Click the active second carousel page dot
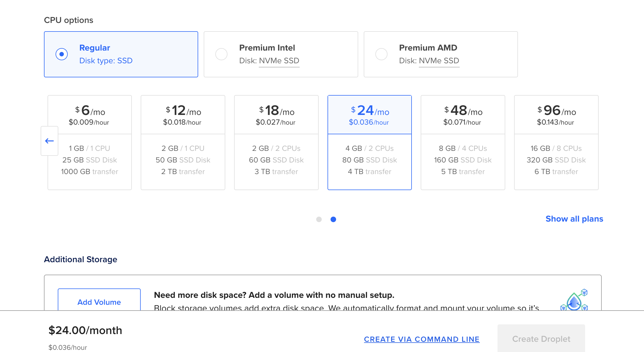The width and height of the screenshot is (644, 352). [x=333, y=219]
